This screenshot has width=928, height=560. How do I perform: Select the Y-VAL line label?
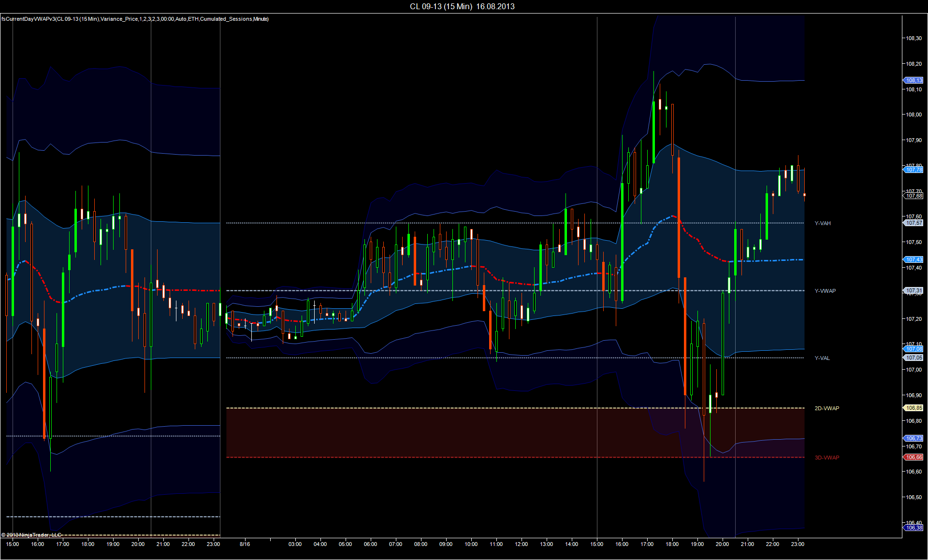(822, 358)
